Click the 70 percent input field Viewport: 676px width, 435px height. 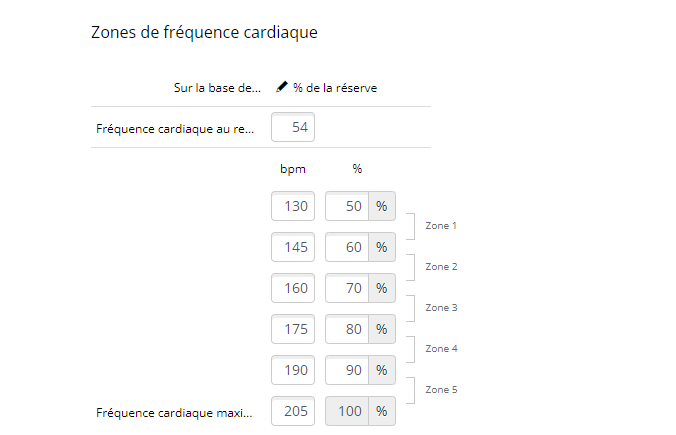[x=348, y=288]
